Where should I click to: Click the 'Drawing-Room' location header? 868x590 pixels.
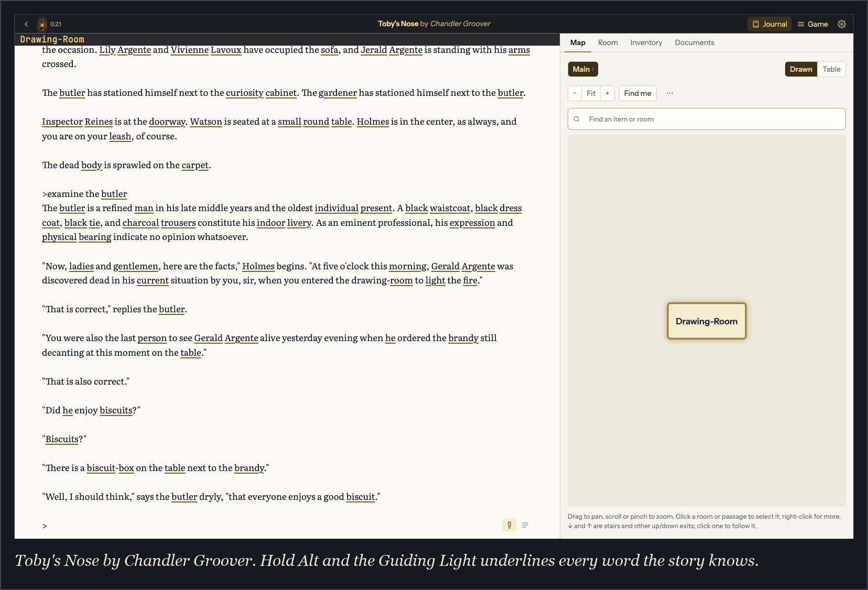pos(52,39)
